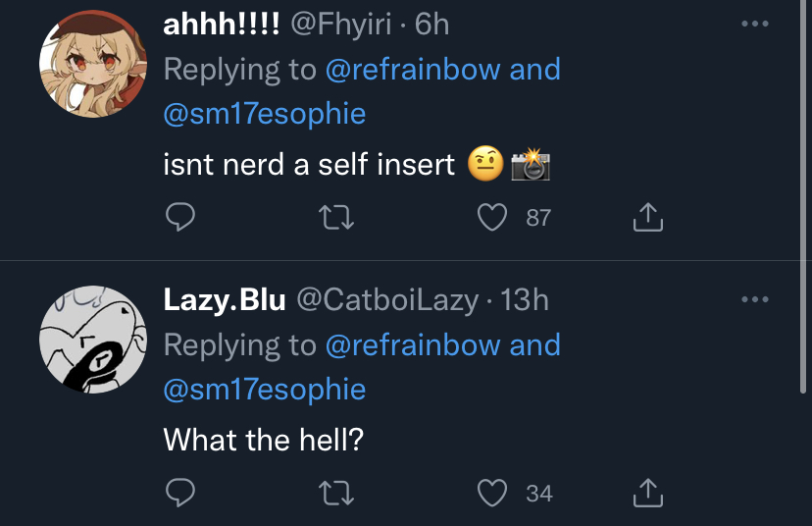The width and height of the screenshot is (812, 526).
Task: Open more options for Lazy.Blu tweet
Action: pos(754,299)
